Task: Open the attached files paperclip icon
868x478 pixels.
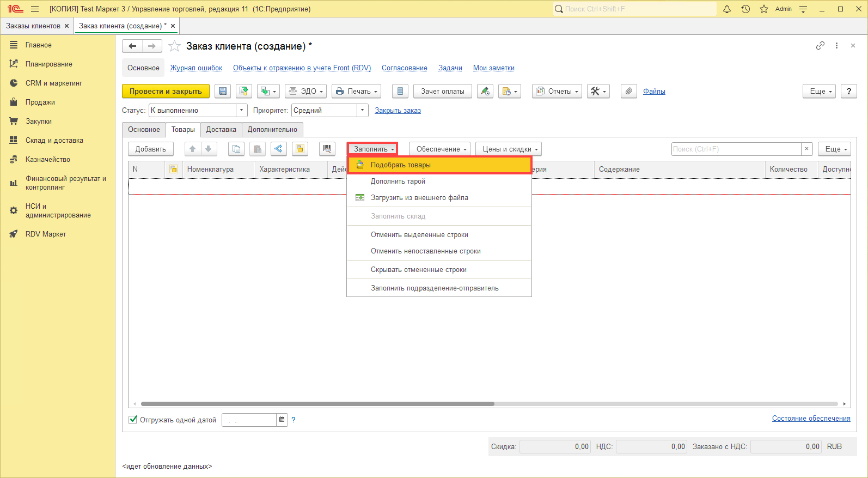Action: (x=629, y=92)
